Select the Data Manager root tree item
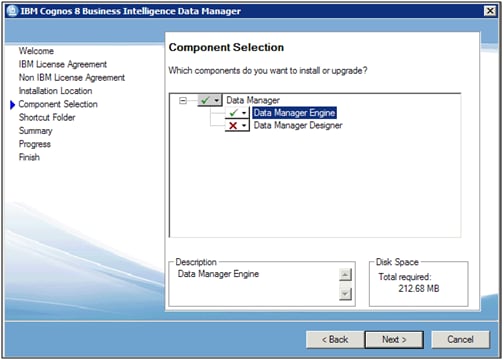Viewport: 504px width, 360px height. coord(253,100)
